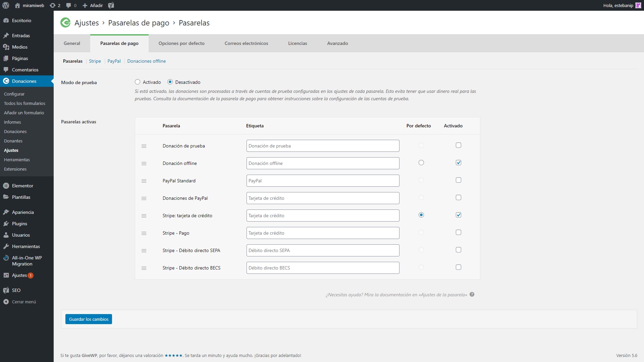Select Activado for Modo de prueba
This screenshot has width=644, height=362.
(138, 82)
